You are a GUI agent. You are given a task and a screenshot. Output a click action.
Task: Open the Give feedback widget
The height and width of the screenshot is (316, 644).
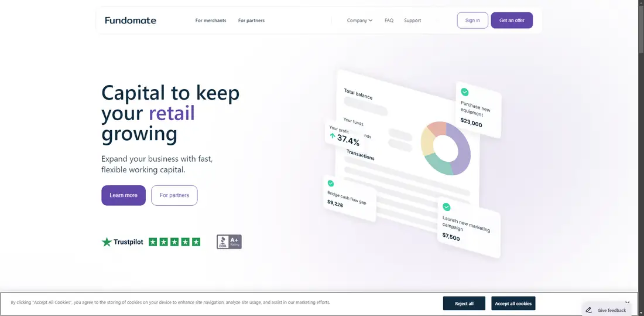(x=606, y=310)
